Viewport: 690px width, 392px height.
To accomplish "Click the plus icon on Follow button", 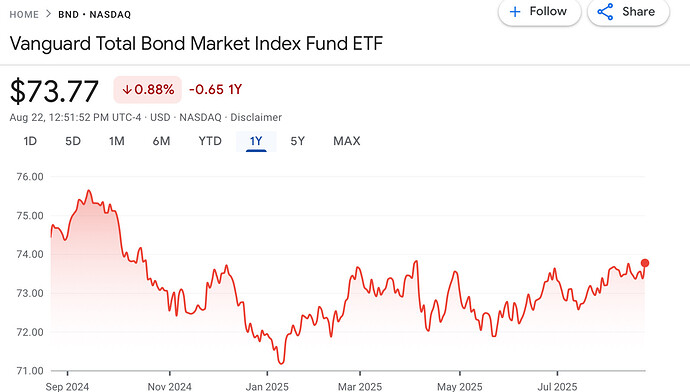I will click(515, 12).
